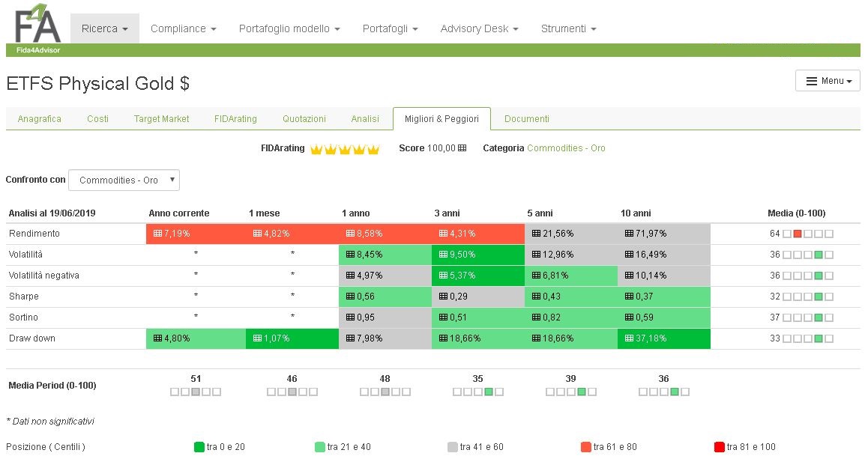Screen dimensions: 868x459
Task: Expand the Portafogli menu
Action: [391, 28]
